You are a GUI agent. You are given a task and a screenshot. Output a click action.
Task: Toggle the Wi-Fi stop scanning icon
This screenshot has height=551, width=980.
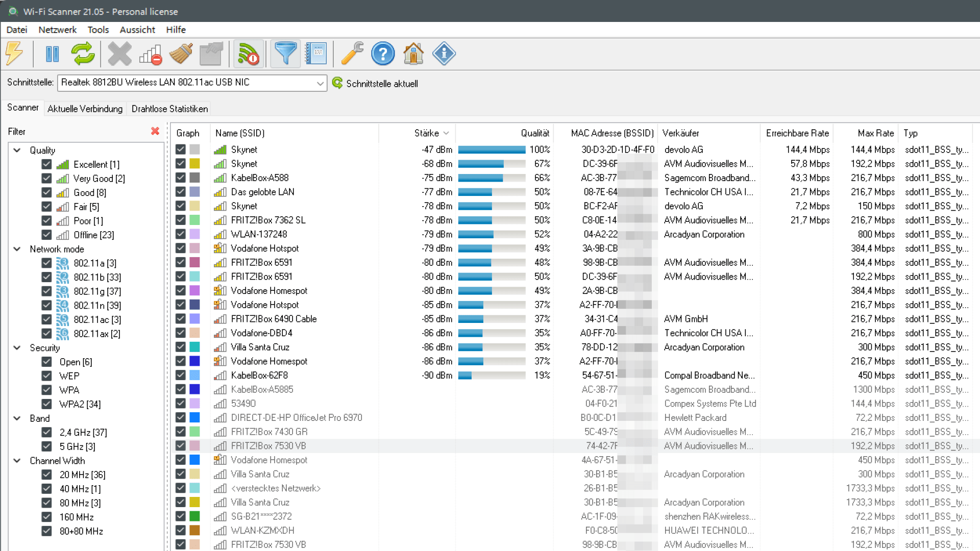(249, 54)
